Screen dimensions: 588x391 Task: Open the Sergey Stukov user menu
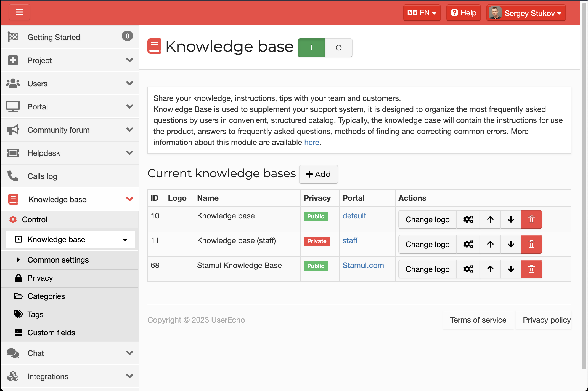526,13
